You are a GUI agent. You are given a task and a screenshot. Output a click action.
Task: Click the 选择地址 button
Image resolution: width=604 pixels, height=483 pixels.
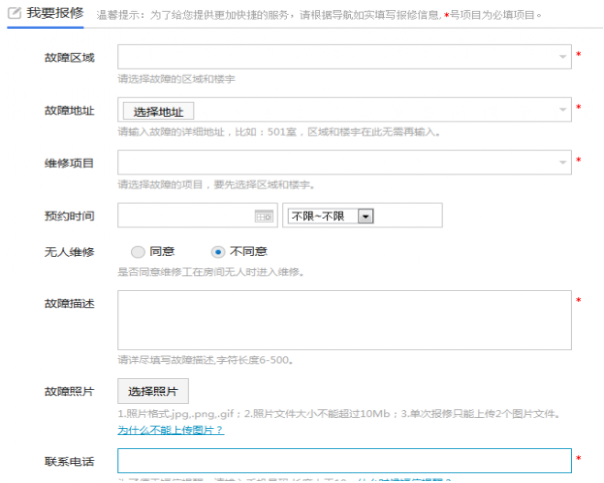[x=158, y=111]
